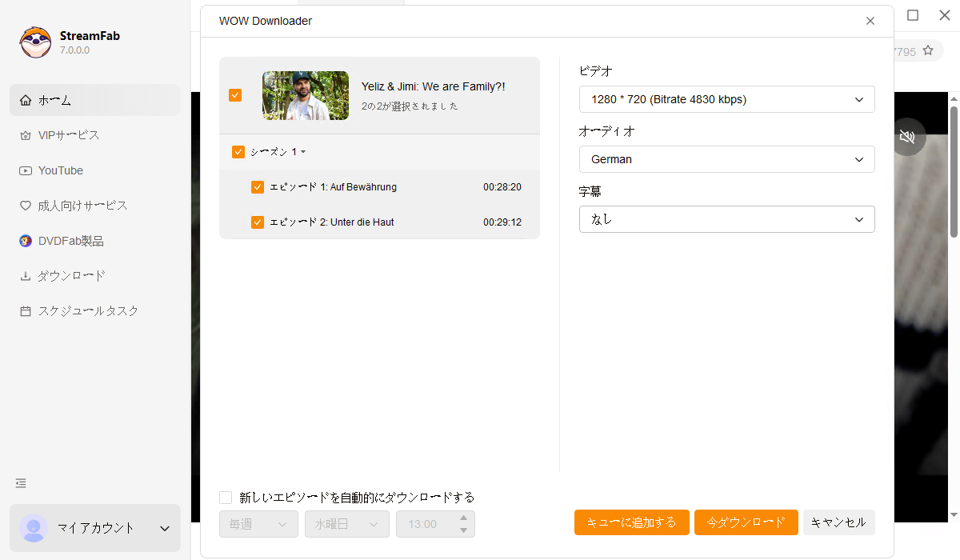Click the YouTube icon in sidebar
This screenshot has height=560, width=960.
pyautogui.click(x=26, y=170)
